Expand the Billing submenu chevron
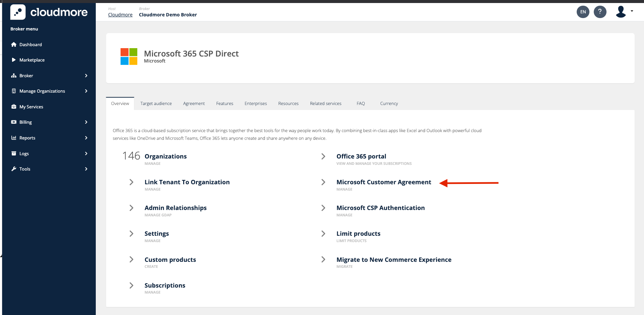This screenshot has height=315, width=644. (86, 122)
